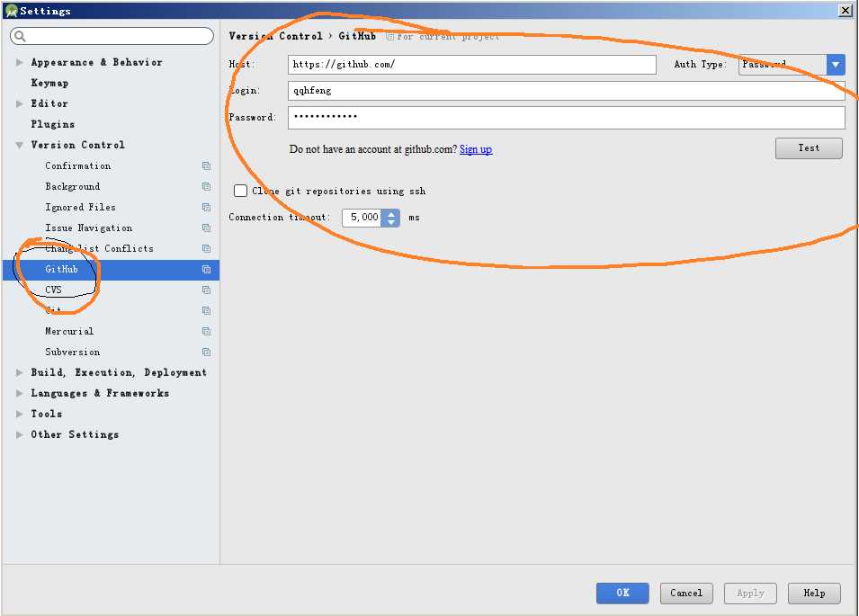The height and width of the screenshot is (616, 859).
Task: Select Mercurial settings item
Action: click(x=69, y=331)
